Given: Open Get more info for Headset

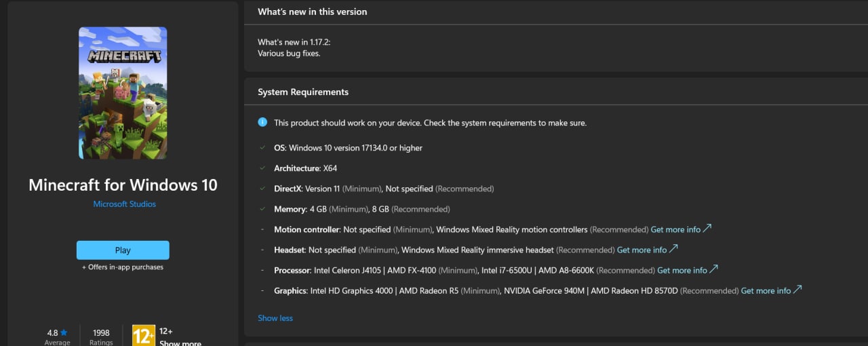Looking at the screenshot, I should point(642,250).
